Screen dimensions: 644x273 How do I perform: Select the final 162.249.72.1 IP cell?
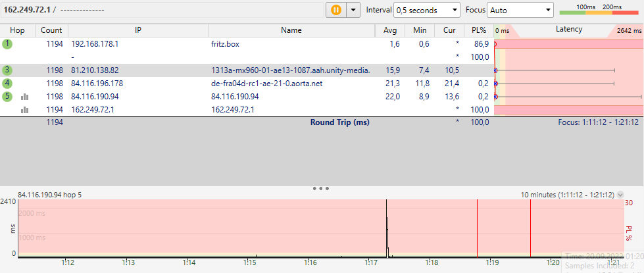[x=93, y=110]
